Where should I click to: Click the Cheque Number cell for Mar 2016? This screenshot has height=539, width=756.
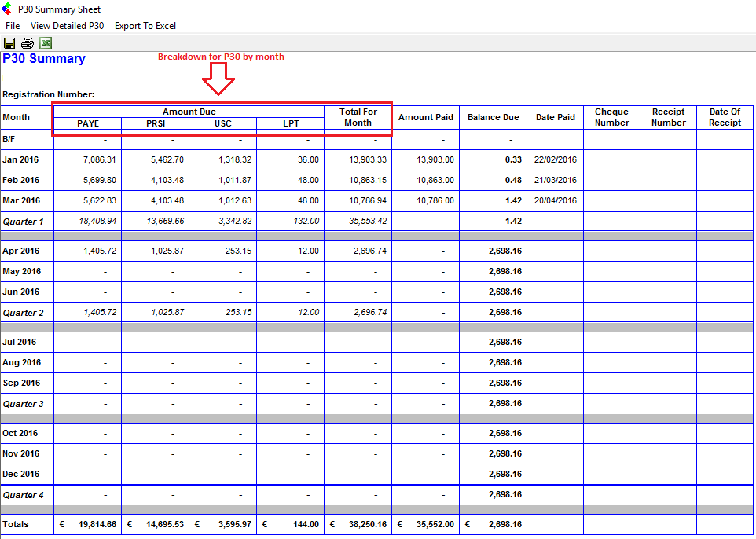611,200
